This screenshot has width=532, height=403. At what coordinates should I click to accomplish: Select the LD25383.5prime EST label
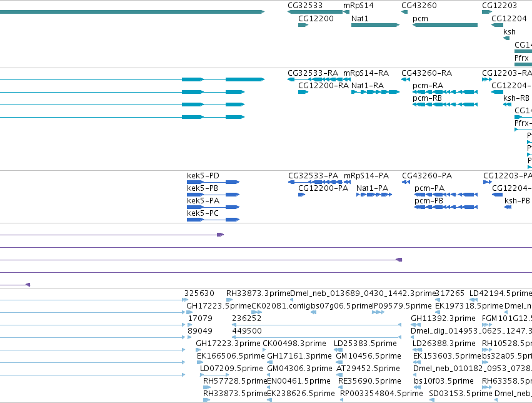click(x=365, y=344)
